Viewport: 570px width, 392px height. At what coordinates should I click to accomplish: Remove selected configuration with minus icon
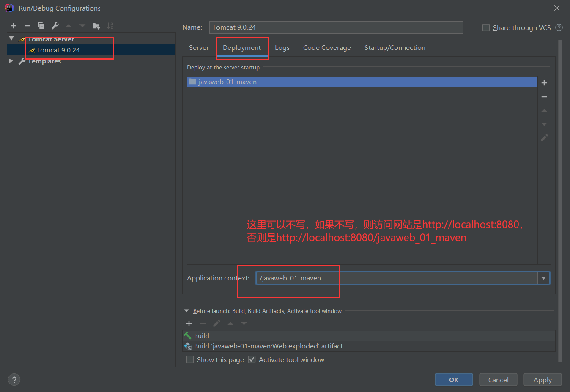(27, 26)
